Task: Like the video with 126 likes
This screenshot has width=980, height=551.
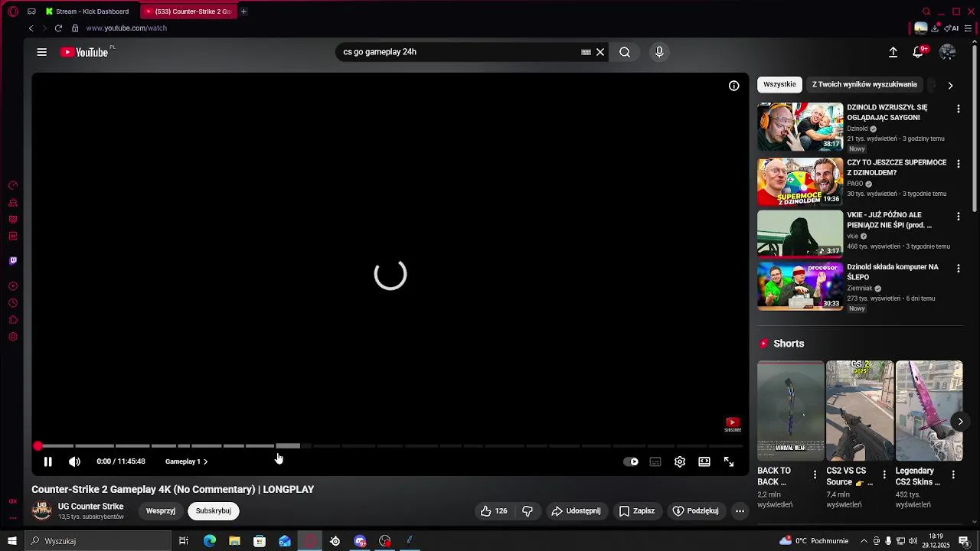Action: [494, 510]
